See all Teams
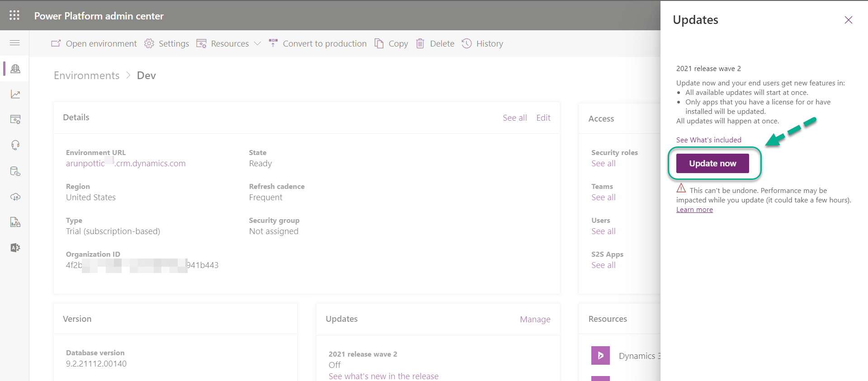 (x=604, y=197)
